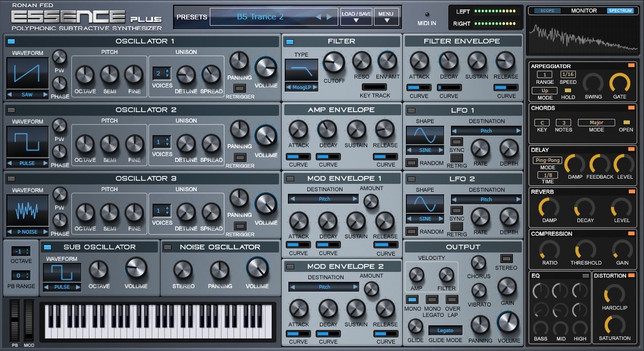Image resolution: width=644 pixels, height=351 pixels.
Task: Open the Arpeggiator Up mode selector
Action: pyautogui.click(x=544, y=91)
